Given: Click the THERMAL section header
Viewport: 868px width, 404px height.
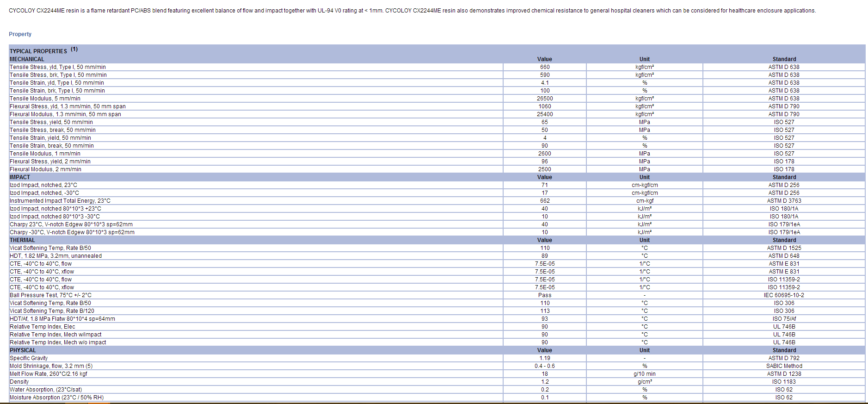Looking at the screenshot, I should coord(22,240).
